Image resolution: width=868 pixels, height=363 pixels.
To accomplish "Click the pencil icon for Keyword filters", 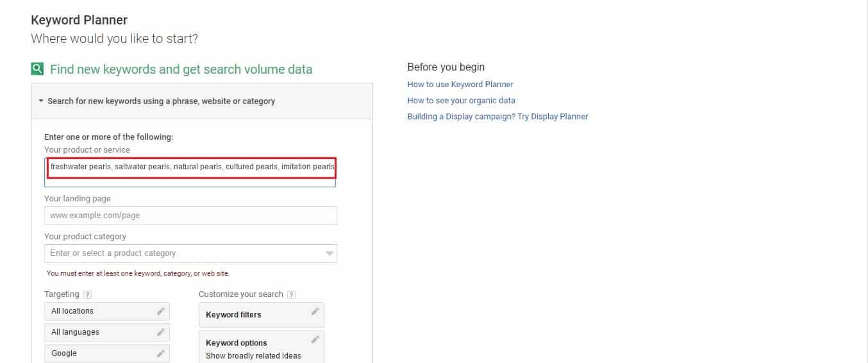I will tap(315, 312).
